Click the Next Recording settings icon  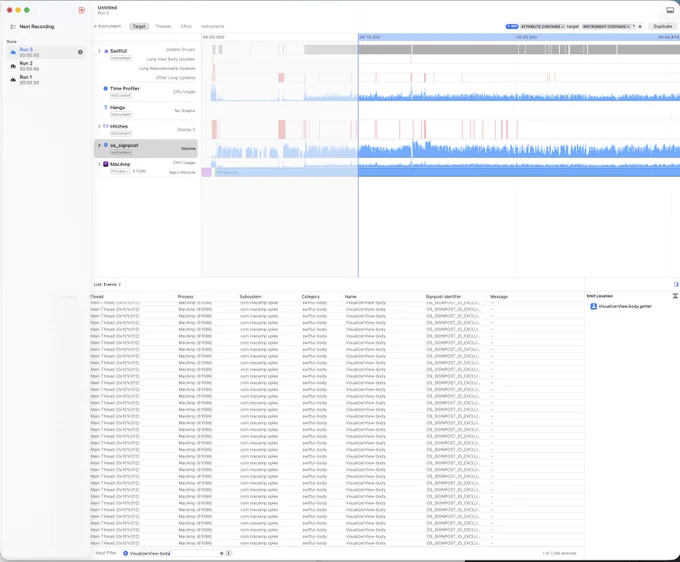(13, 26)
